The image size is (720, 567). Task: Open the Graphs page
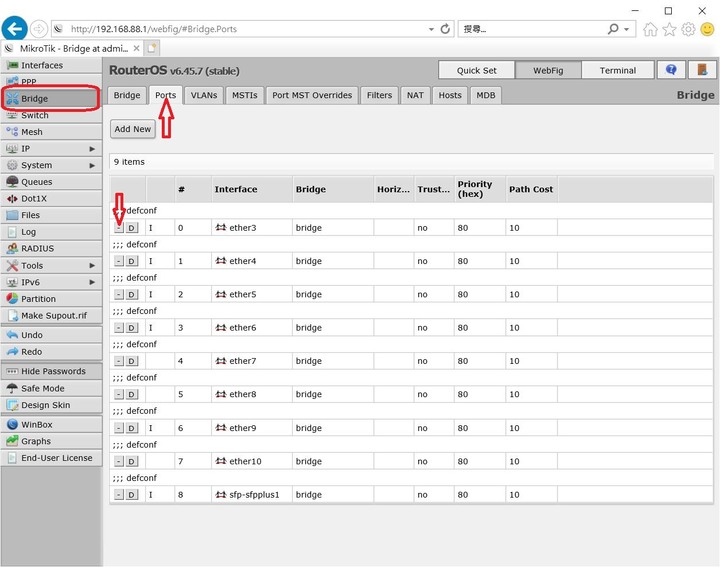coord(51,441)
